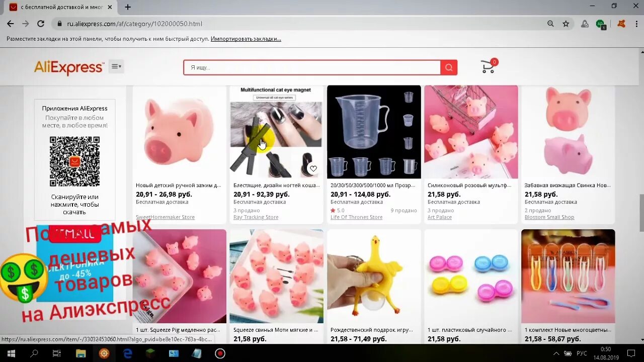
Task: Click the site info lock icon
Action: click(60, 24)
